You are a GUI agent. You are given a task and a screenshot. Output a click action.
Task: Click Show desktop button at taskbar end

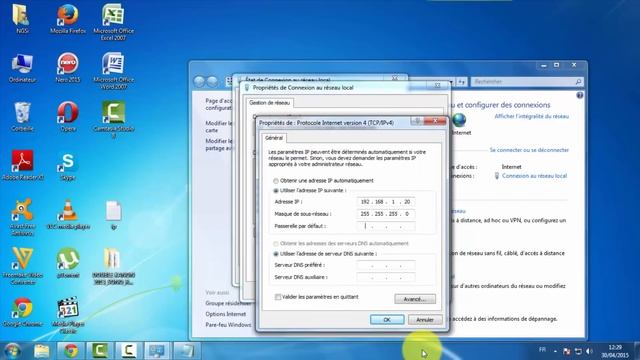click(x=637, y=351)
